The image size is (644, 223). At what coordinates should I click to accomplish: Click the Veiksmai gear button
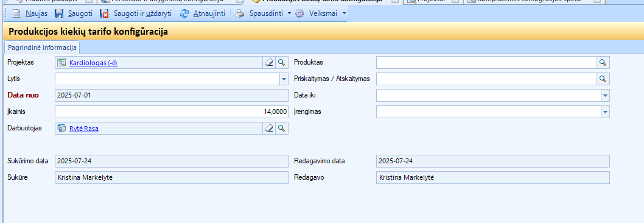click(x=317, y=13)
